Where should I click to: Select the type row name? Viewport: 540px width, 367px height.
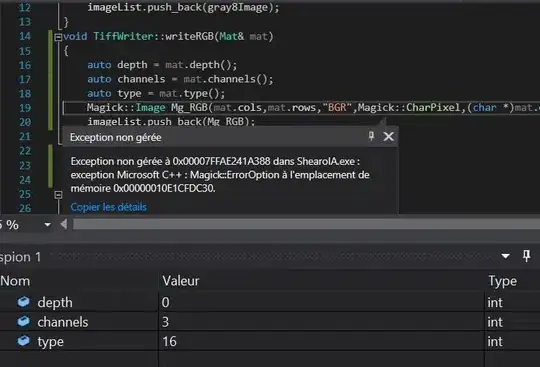(x=51, y=342)
